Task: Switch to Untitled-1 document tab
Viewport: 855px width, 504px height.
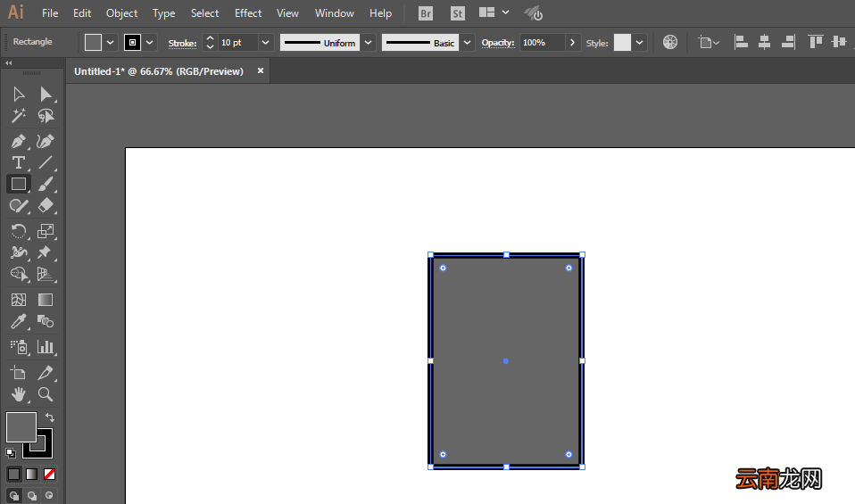Action: click(x=159, y=71)
